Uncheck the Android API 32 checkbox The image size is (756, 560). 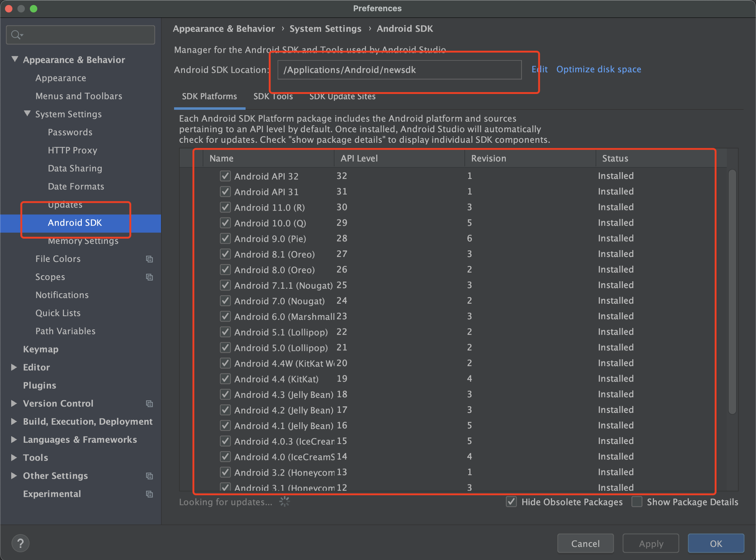225,176
